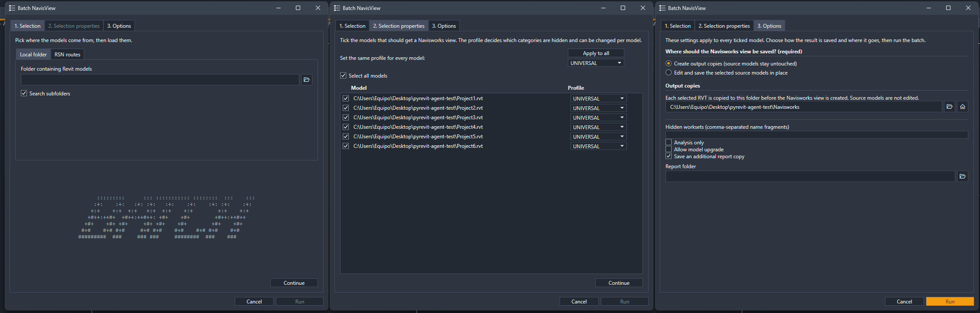Viewport: 980px width, 313px height.
Task: Click the output copies folder path field
Action: click(804, 107)
